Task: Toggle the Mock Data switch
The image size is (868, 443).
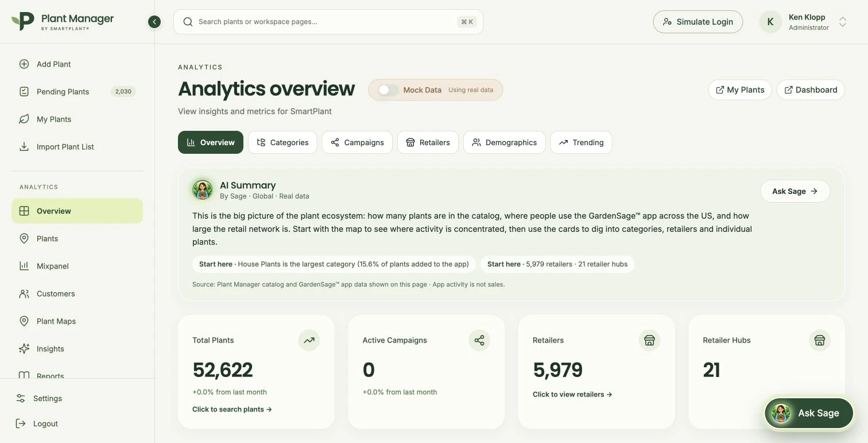Action: tap(388, 90)
